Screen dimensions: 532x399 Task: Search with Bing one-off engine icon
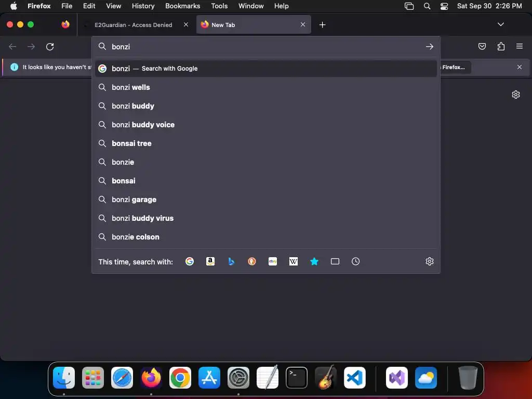(x=231, y=261)
